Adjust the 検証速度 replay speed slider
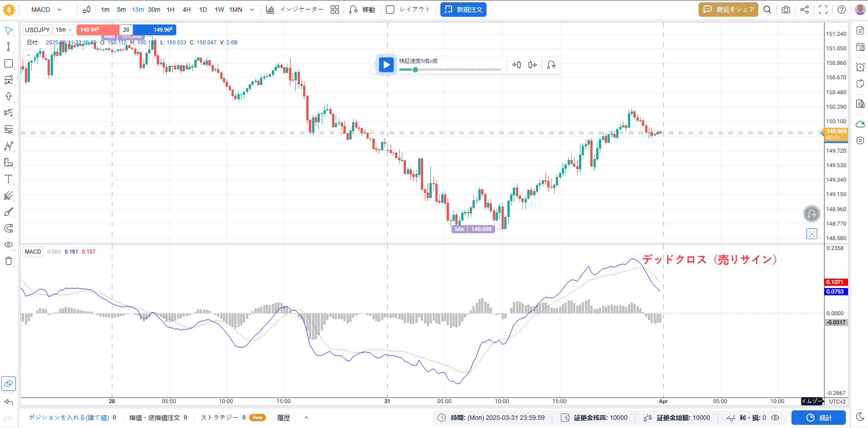Image resolution: width=868 pixels, height=428 pixels. [450, 70]
